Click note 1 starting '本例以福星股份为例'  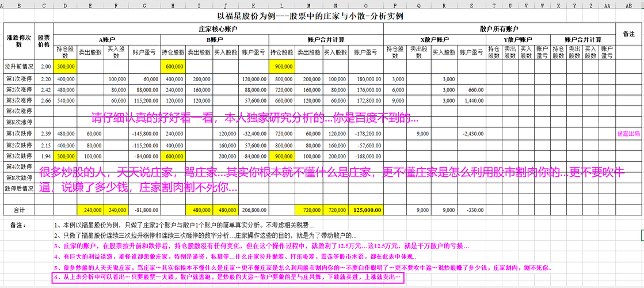click(184, 226)
